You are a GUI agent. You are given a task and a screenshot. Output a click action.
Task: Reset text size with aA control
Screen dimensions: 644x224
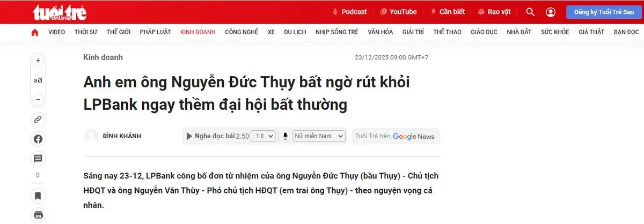coord(38,80)
